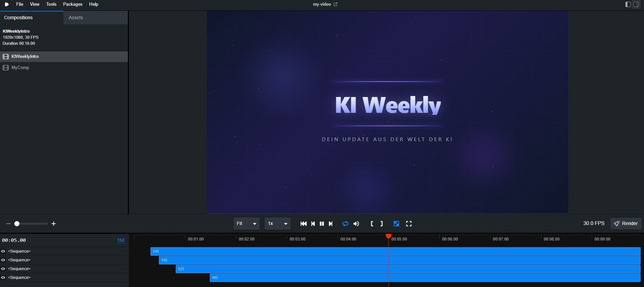The image size is (644, 287).
Task: Step forward one frame
Action: 331,224
